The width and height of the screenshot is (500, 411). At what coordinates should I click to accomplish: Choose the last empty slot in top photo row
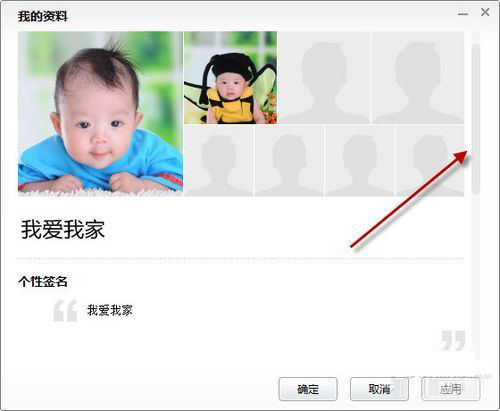pos(418,78)
